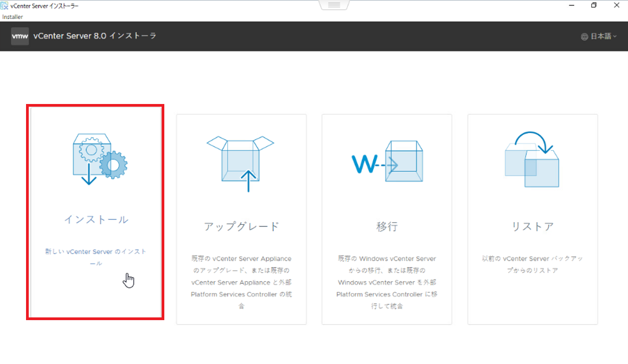Click the 新しい vCenter Server のインストール description

(x=96, y=257)
